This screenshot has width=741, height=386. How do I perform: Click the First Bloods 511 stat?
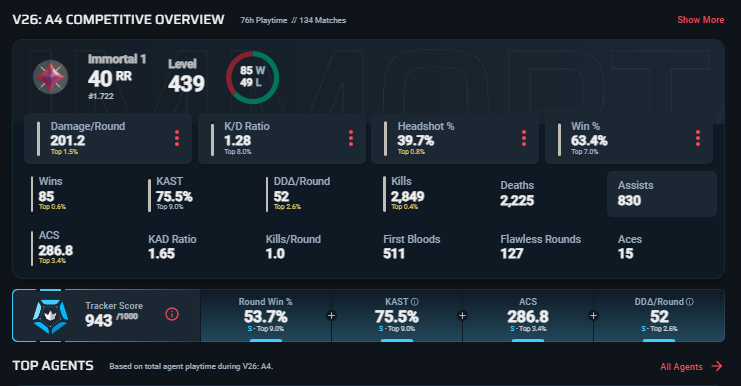click(412, 247)
